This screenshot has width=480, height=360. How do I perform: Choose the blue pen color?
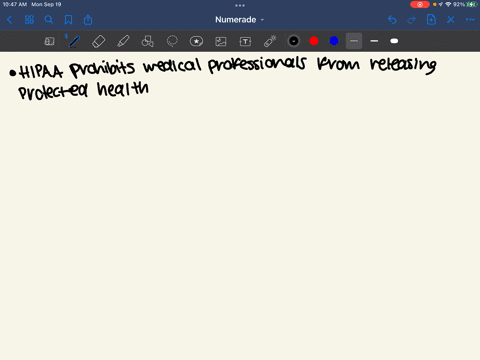coord(334,41)
